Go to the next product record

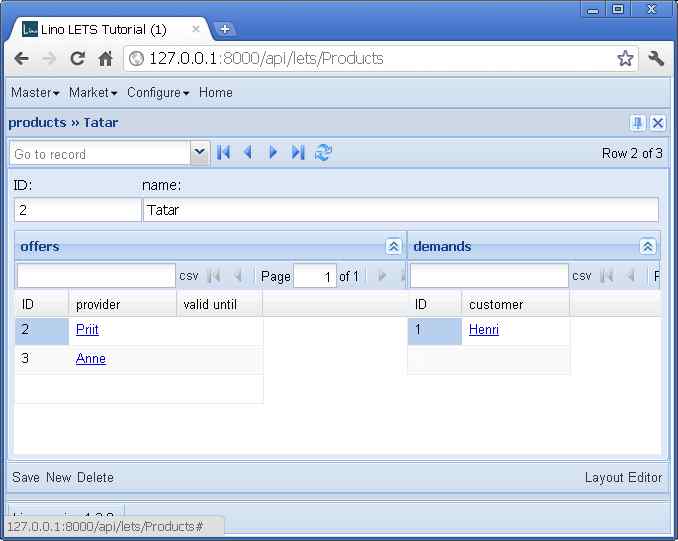tap(273, 152)
